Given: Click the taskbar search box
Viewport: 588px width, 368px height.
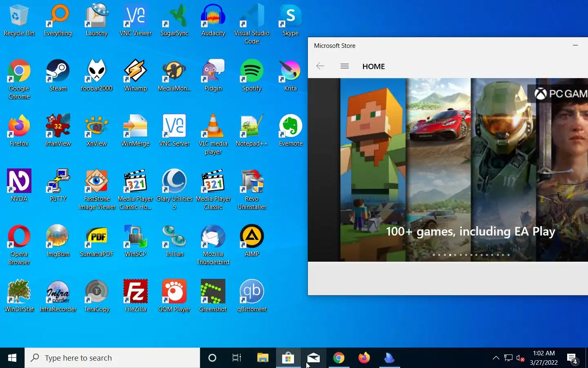Looking at the screenshot, I should 112,358.
